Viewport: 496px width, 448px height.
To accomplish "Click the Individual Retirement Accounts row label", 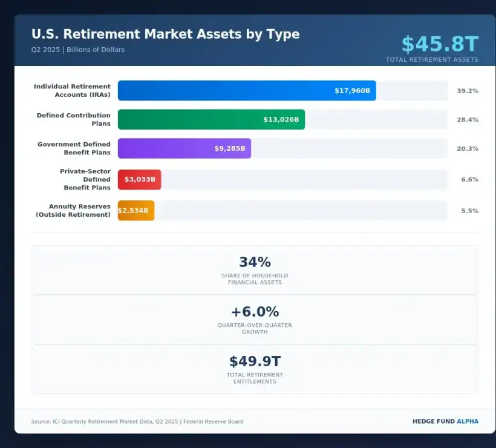I will coord(72,90).
